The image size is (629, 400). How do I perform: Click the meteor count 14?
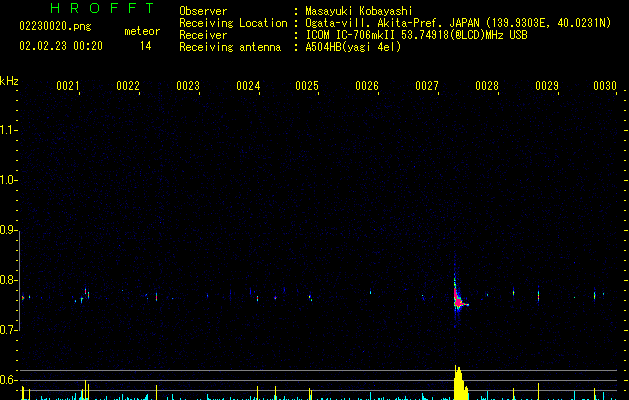coord(146,46)
